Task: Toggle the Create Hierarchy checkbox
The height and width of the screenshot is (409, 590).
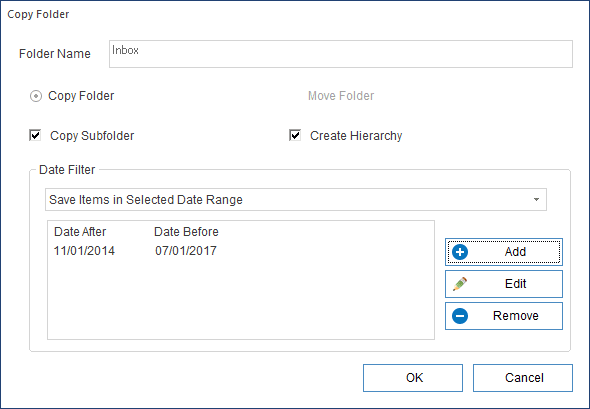Action: click(295, 135)
